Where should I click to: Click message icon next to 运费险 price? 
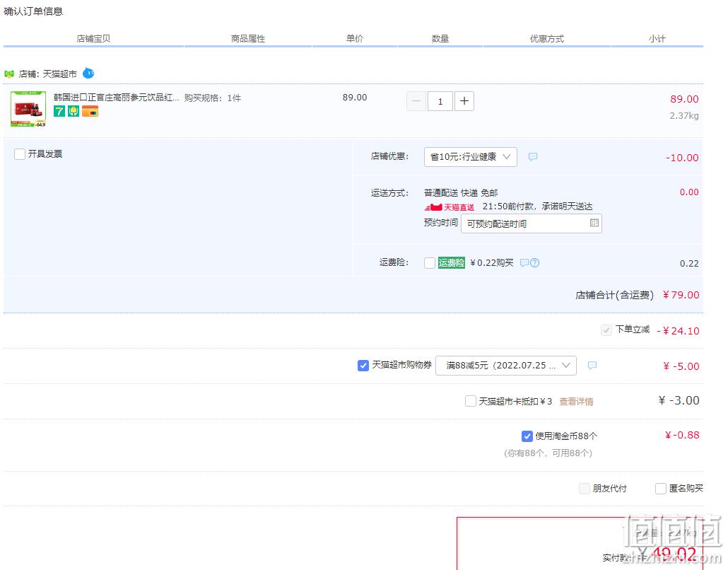point(524,263)
